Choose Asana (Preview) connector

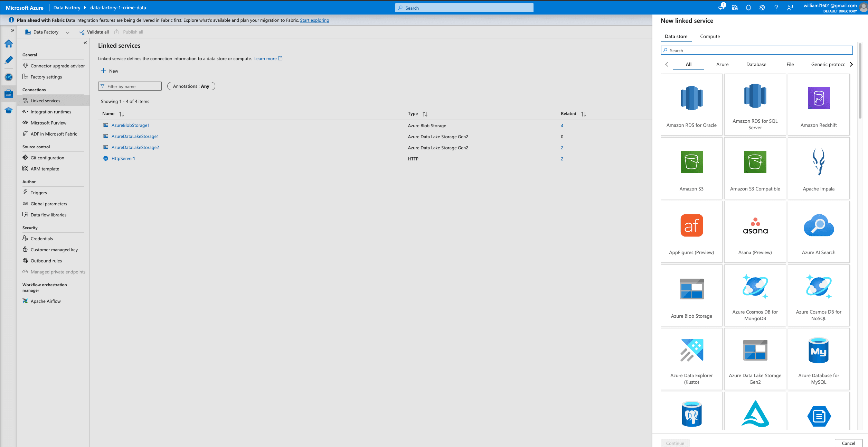(x=755, y=232)
